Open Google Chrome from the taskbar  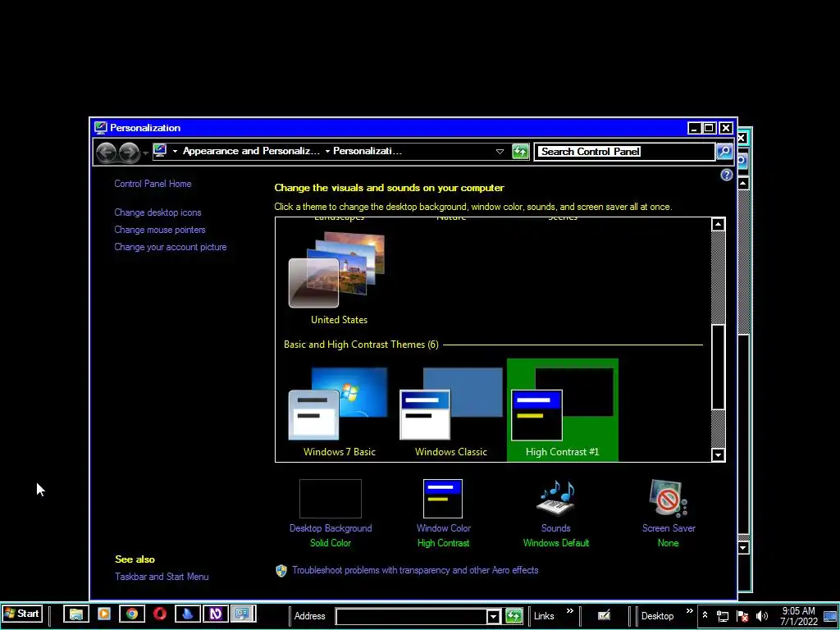(132, 614)
